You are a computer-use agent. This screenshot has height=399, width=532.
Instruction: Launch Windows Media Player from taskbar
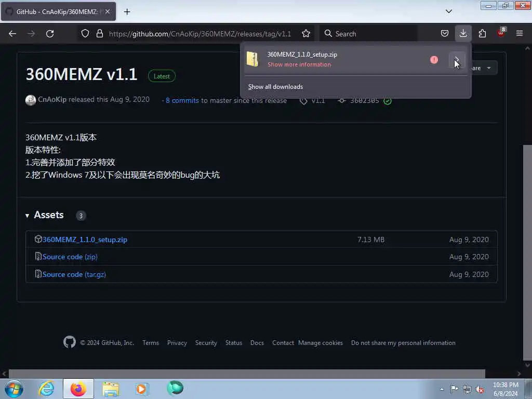coord(142,389)
